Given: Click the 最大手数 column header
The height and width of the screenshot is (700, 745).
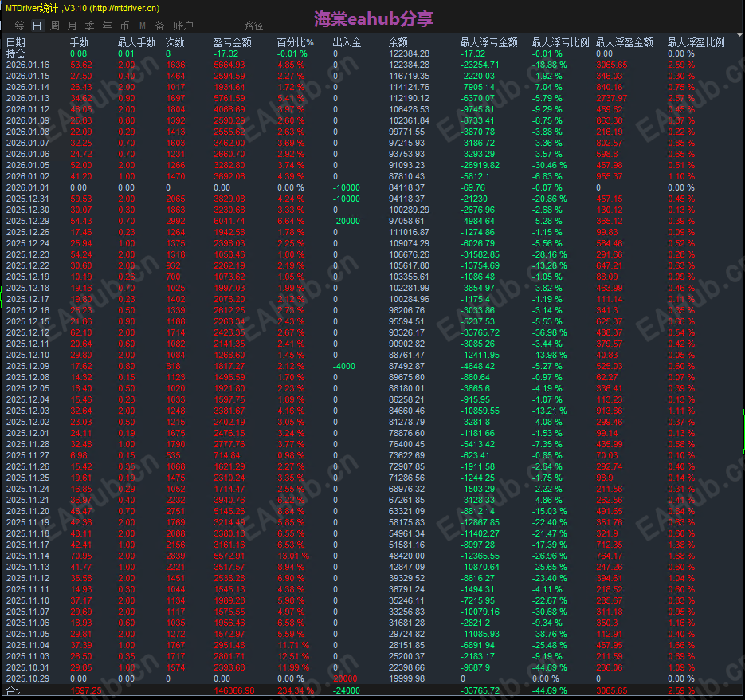Looking at the screenshot, I should (x=137, y=42).
